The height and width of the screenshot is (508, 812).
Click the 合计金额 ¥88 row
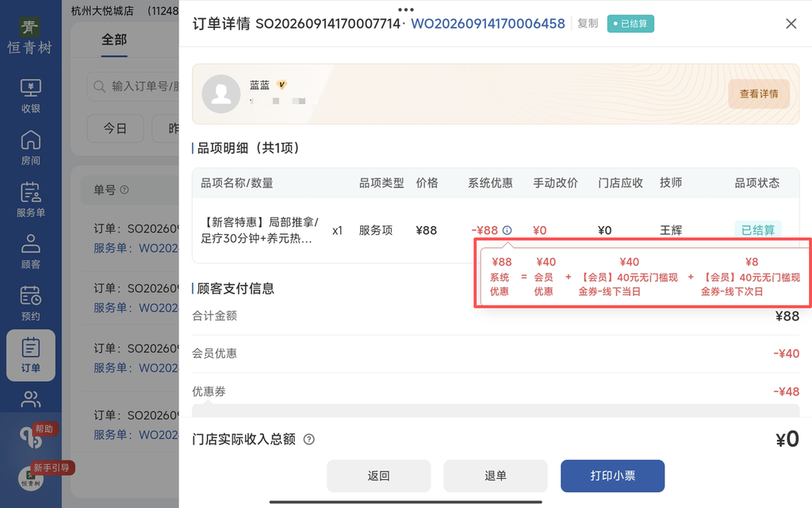(496, 316)
